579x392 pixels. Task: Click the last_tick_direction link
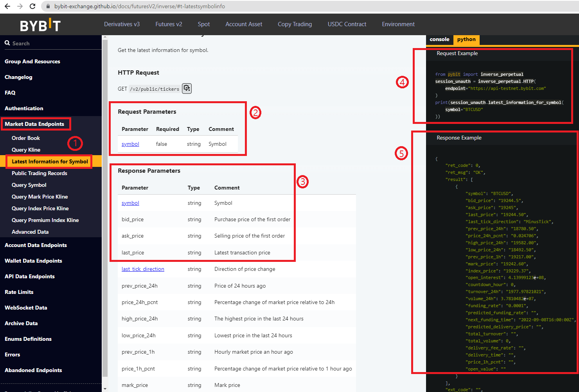click(x=143, y=269)
